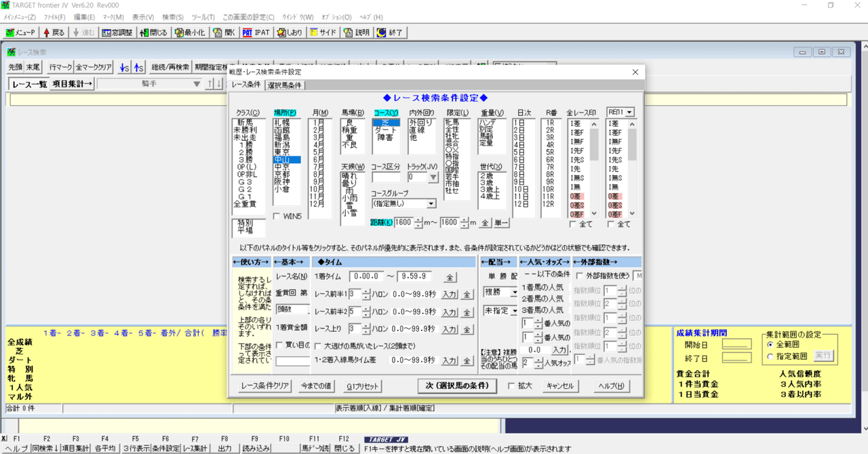Image resolution: width=868 pixels, height=454 pixels.
Task: Open the トラック(JV) dropdown arrow
Action: tap(433, 178)
